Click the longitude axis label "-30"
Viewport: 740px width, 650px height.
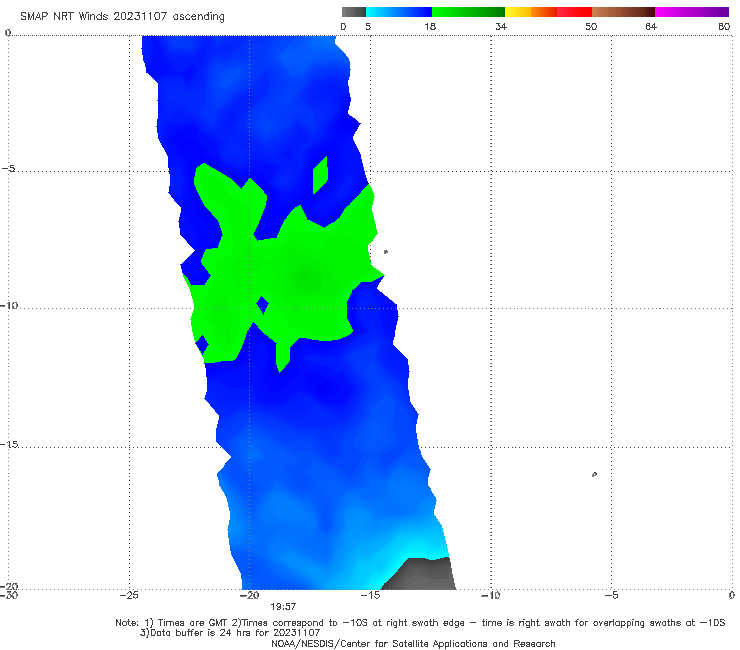(9, 595)
